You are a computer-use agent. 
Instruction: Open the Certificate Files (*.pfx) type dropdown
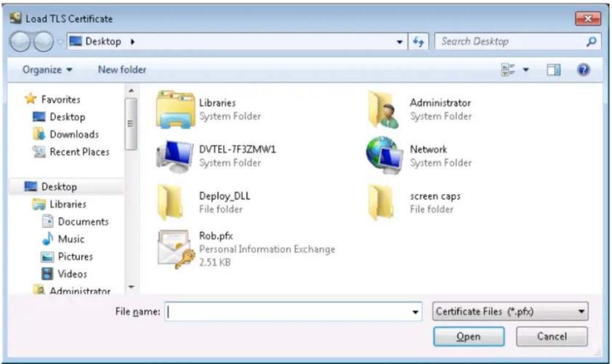[x=510, y=311]
